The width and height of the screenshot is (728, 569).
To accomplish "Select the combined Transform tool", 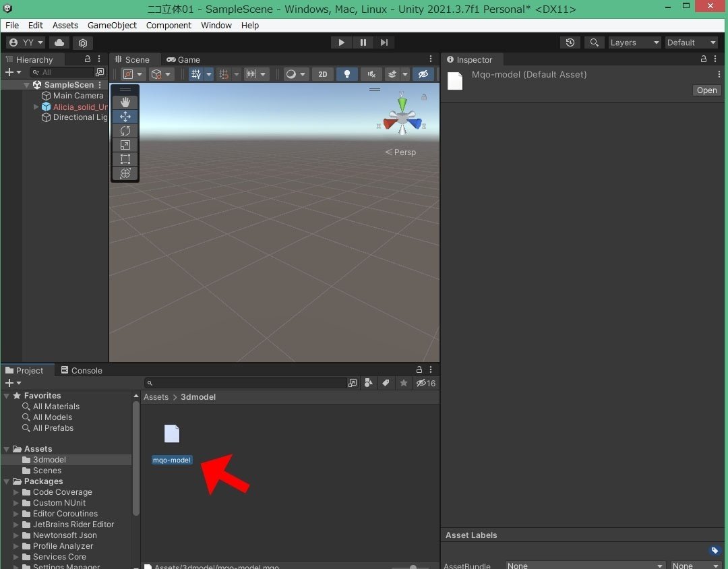I will coord(125,173).
